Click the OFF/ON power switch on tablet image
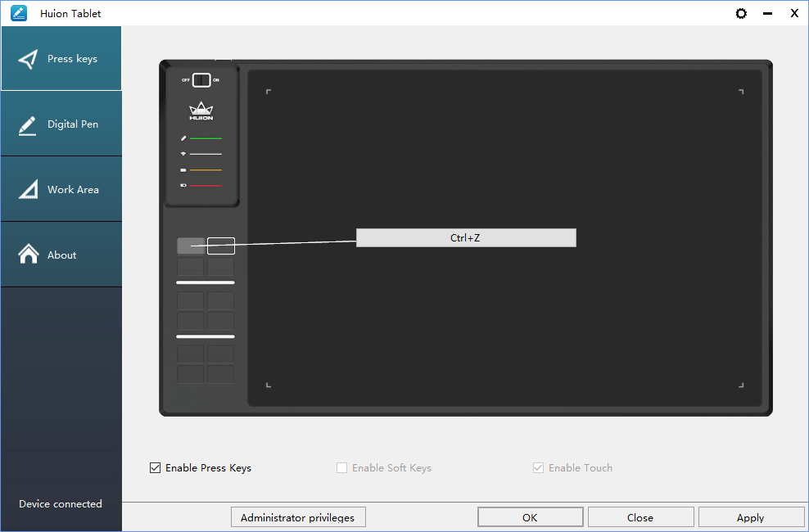 pyautogui.click(x=201, y=80)
